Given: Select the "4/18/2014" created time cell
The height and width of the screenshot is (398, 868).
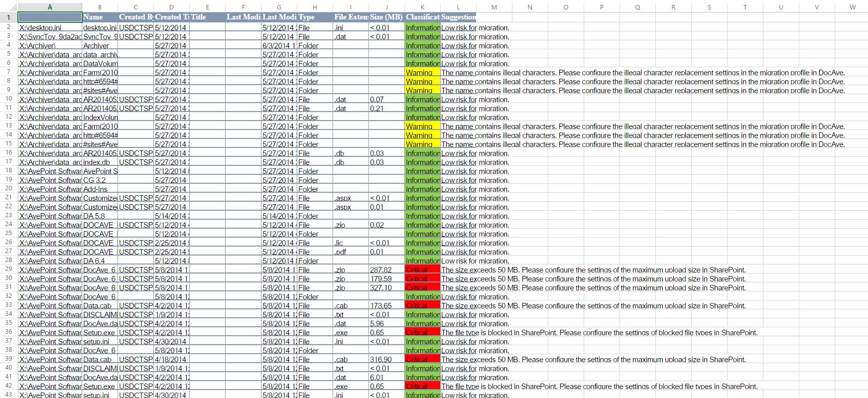Looking at the screenshot, I should [x=172, y=359].
